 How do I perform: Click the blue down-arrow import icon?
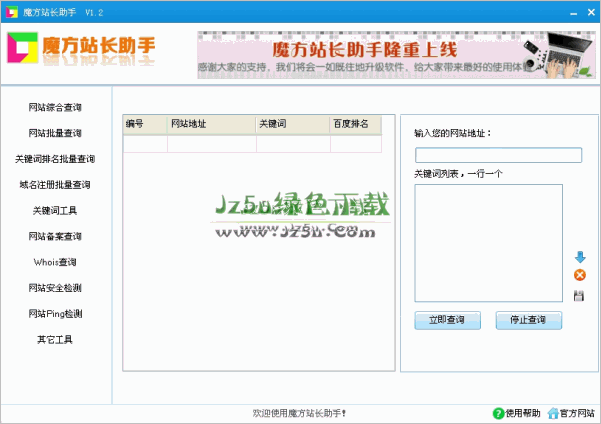[x=580, y=257]
